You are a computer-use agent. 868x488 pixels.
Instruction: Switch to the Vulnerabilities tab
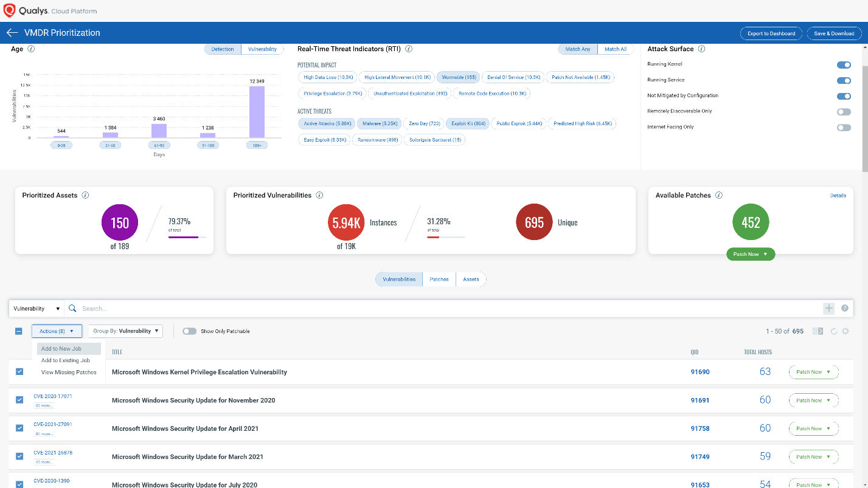coord(399,279)
